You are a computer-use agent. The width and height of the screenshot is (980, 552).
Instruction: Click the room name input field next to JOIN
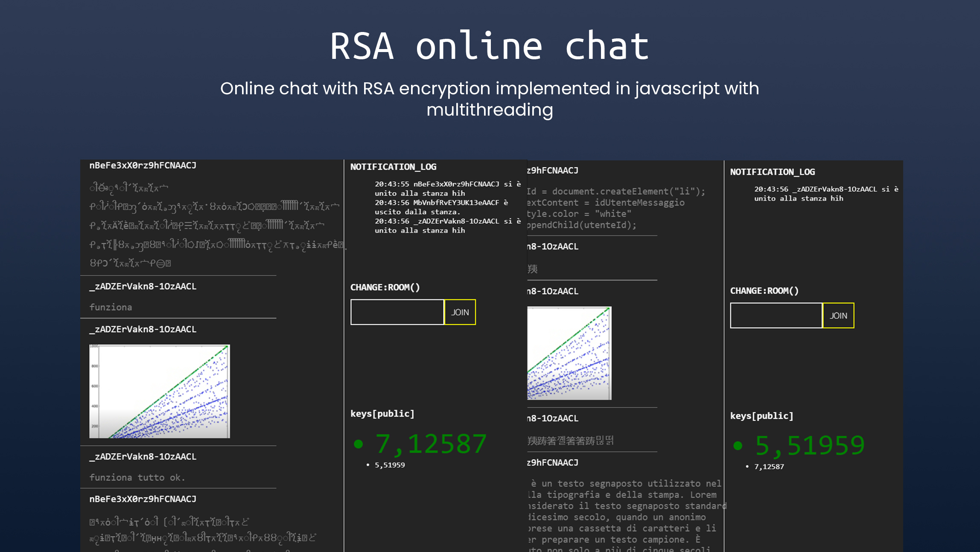[x=396, y=312]
